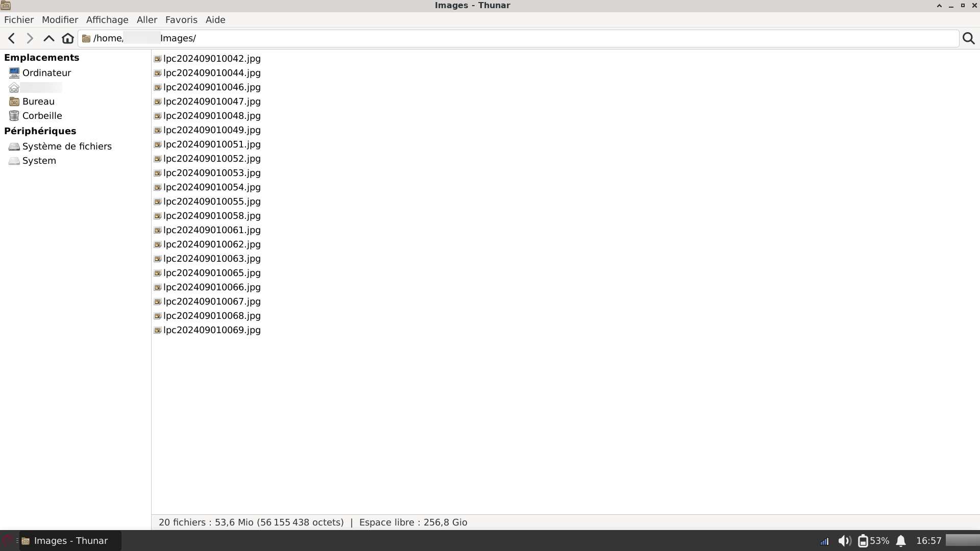This screenshot has height=551, width=980.
Task: Open Corbeille trash in sidebar
Action: (42, 116)
